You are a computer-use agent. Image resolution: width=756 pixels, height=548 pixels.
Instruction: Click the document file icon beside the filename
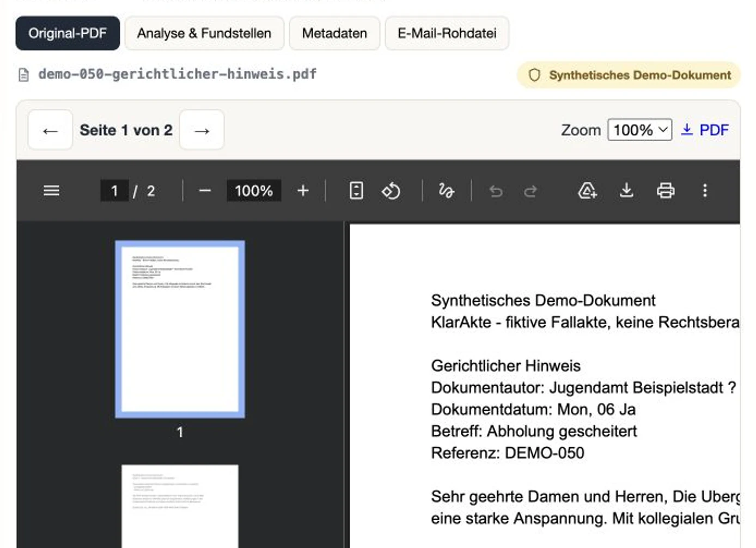coord(23,75)
